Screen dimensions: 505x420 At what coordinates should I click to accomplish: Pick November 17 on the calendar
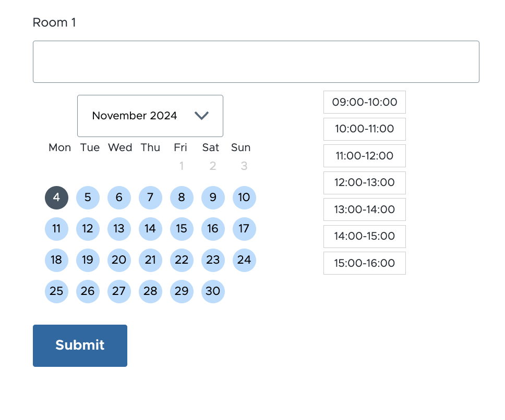[x=244, y=229]
